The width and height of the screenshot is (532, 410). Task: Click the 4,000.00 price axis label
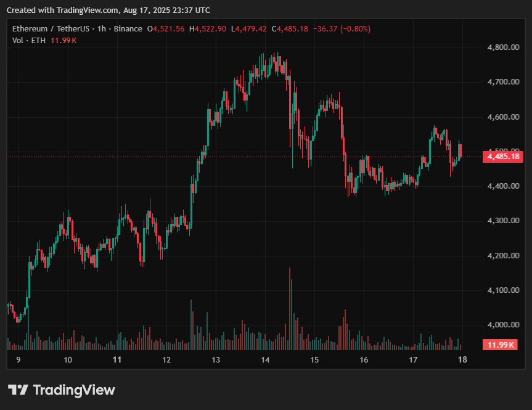[x=503, y=325]
